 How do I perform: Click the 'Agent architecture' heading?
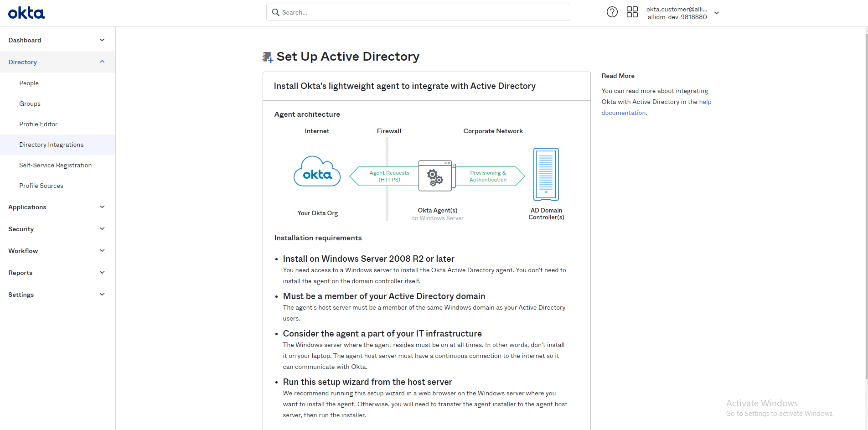pos(307,114)
